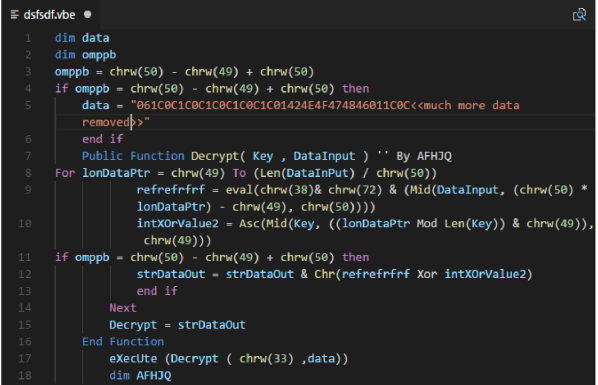
Task: Click 'Public Function' keyword on line 7
Action: (133, 156)
